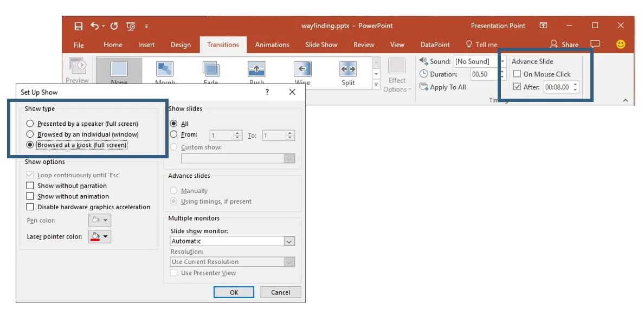Viewport: 644px width, 309px height.
Task: Open the Laser pointer color picker
Action: (x=100, y=237)
